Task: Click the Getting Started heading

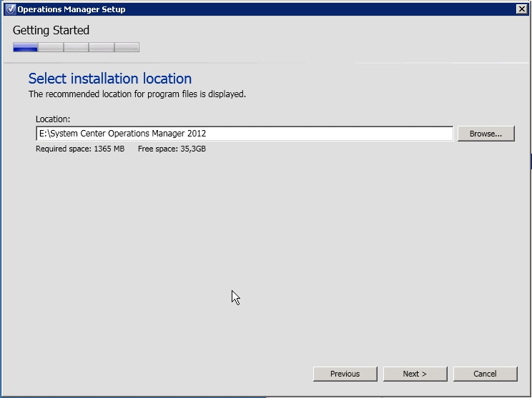Action: (x=51, y=31)
